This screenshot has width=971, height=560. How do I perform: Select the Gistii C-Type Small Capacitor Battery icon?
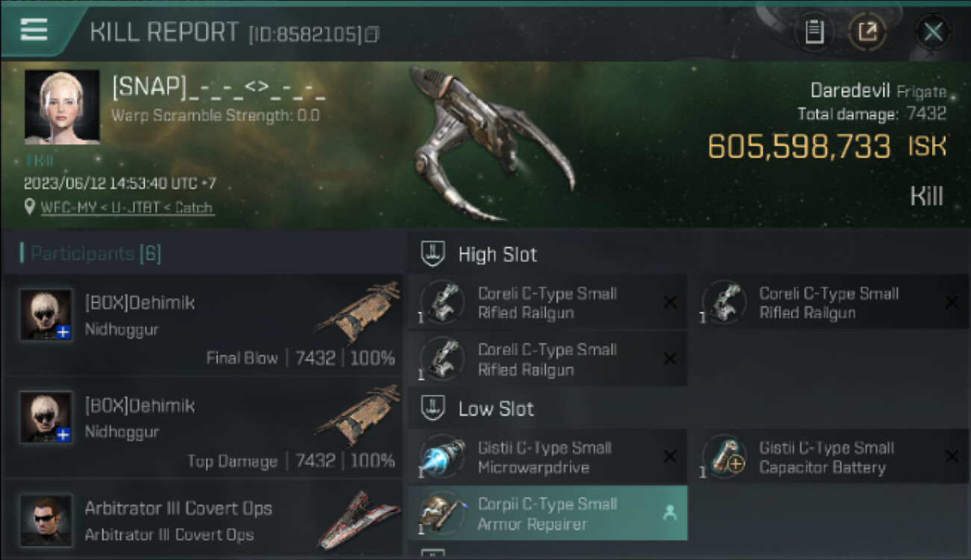click(724, 457)
